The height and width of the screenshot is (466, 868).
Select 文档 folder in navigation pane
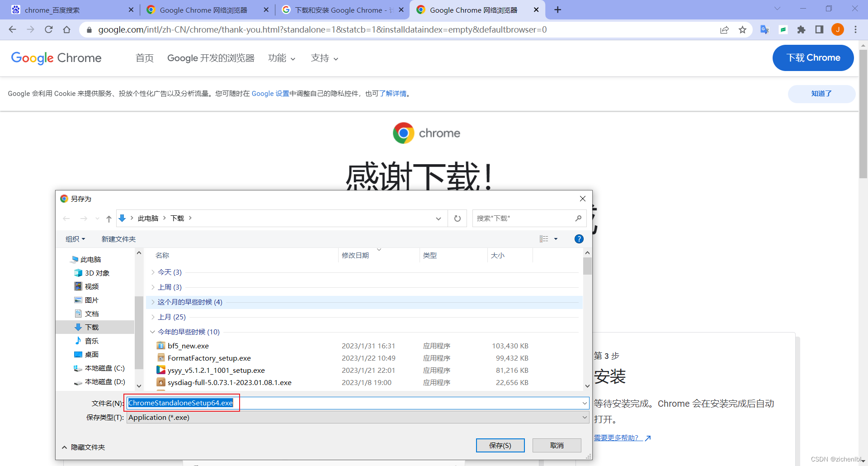91,314
